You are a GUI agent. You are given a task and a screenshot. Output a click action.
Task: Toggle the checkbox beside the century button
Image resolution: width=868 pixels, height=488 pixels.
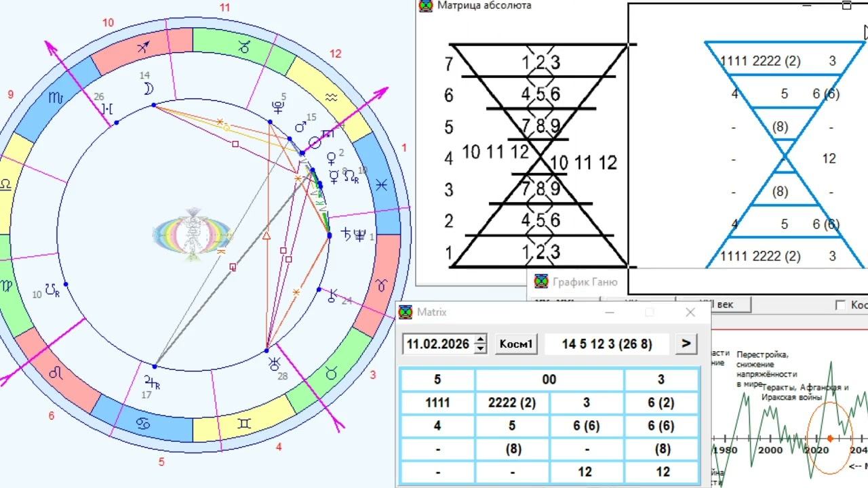click(x=840, y=306)
